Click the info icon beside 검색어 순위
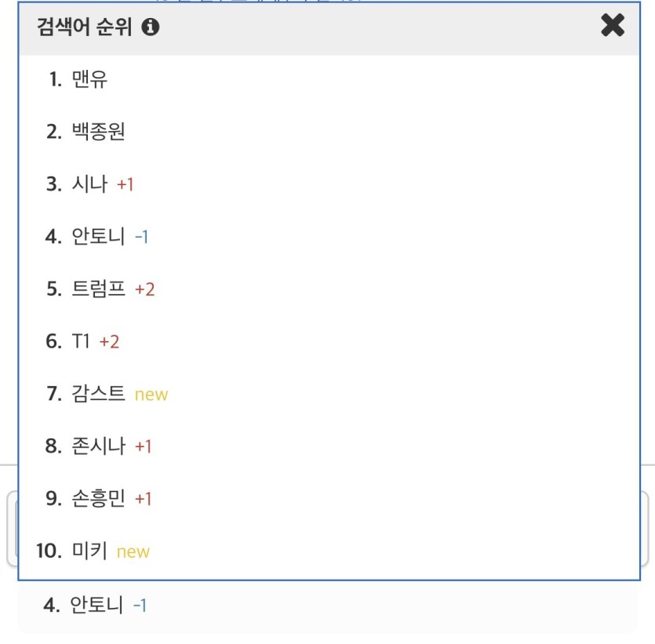 coord(151,27)
